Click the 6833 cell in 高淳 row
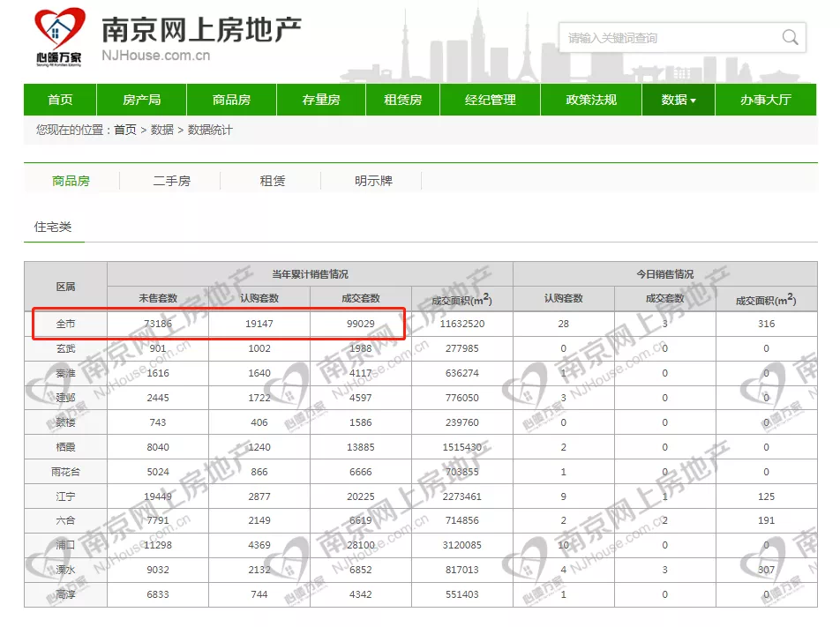The height and width of the screenshot is (627, 840). pos(157,594)
